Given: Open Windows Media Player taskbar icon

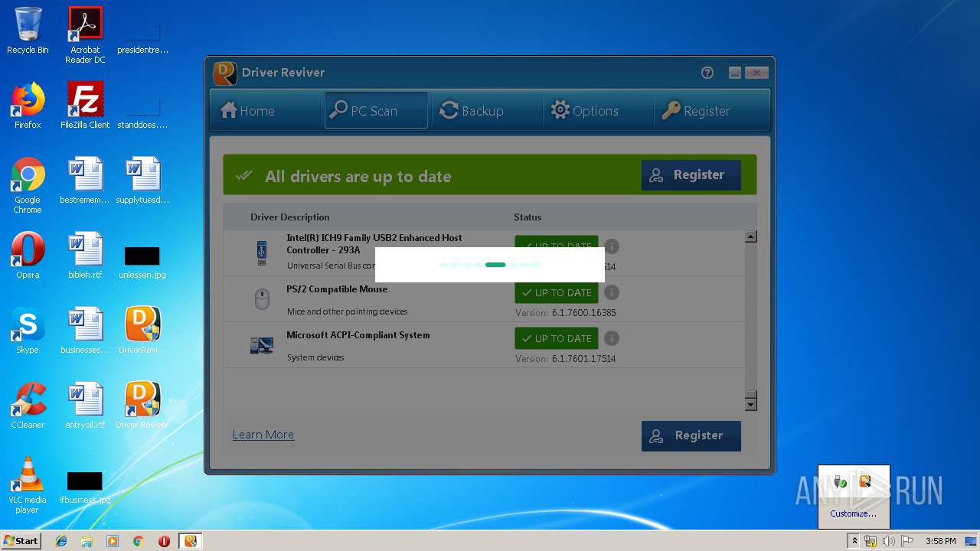Looking at the screenshot, I should tap(113, 541).
